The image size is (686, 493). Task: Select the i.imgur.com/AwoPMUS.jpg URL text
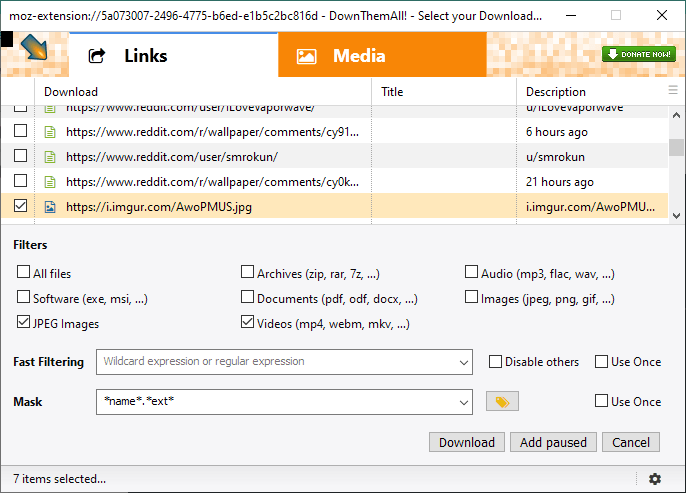[159, 207]
